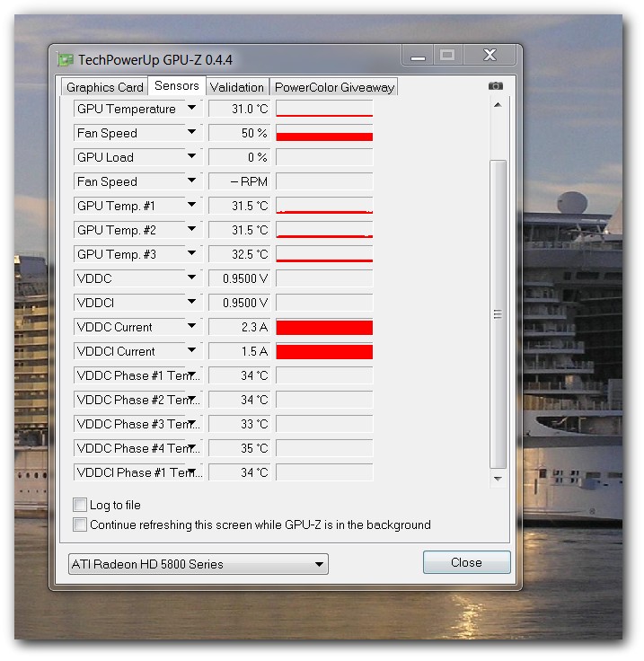Click the 35 °C VDDC Phase #4 value

[x=240, y=447]
